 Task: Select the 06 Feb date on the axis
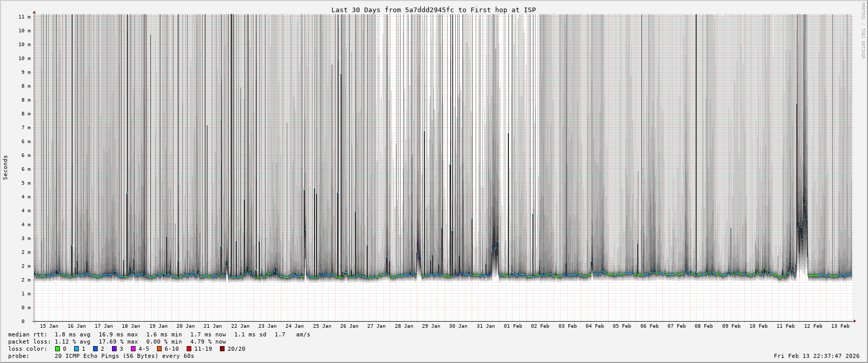point(649,326)
